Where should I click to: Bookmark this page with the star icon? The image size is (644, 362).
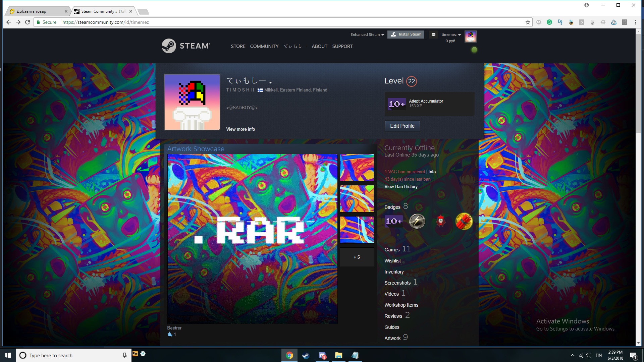point(528,22)
